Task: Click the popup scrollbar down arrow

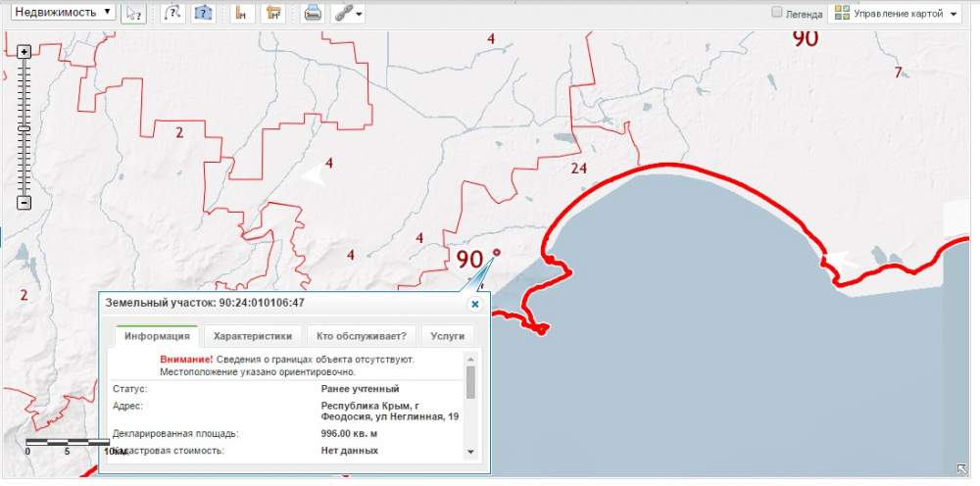Action: tap(470, 452)
